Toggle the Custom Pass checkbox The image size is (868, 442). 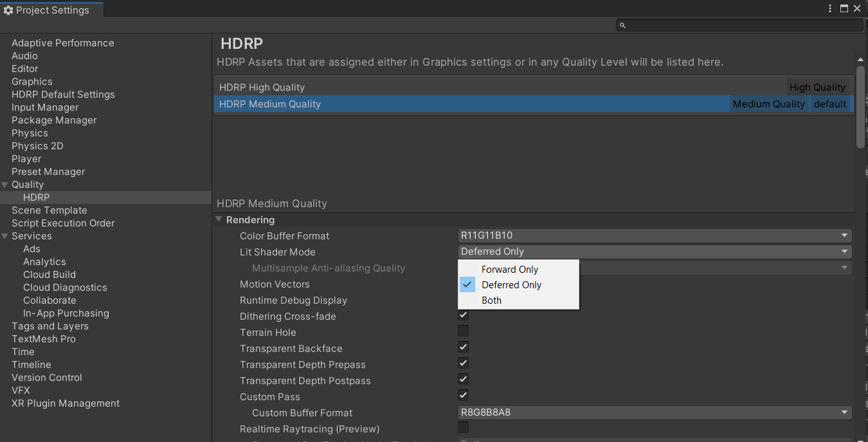coord(463,396)
